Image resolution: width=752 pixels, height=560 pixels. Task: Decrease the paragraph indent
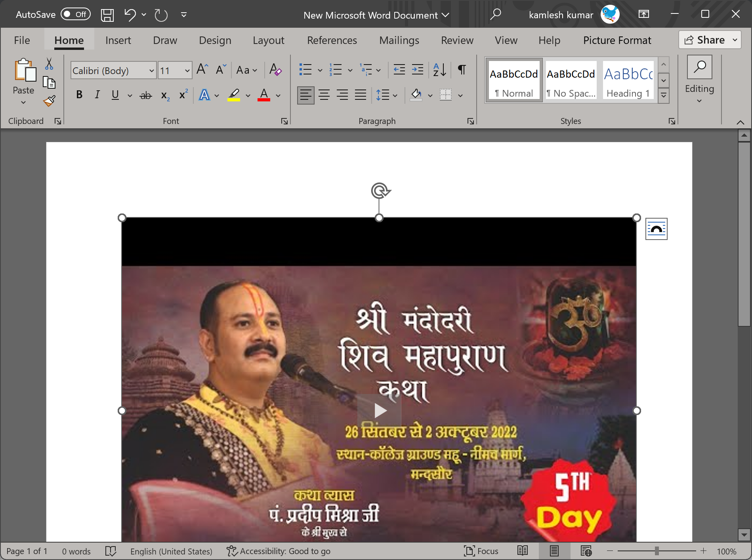pos(399,70)
